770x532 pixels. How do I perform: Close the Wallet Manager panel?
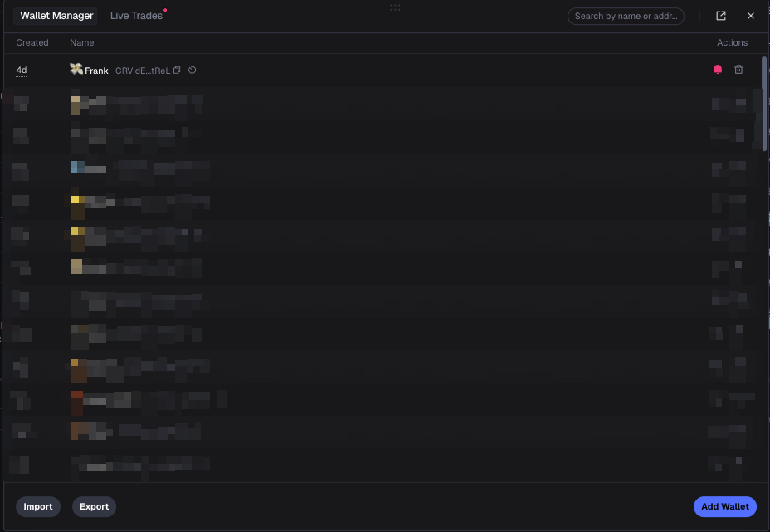click(751, 16)
